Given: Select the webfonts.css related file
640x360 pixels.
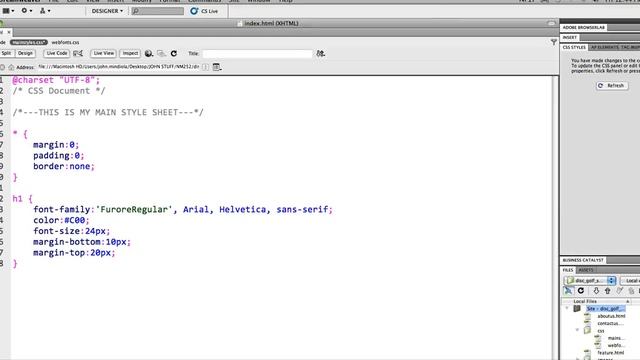Looking at the screenshot, I should (65, 42).
